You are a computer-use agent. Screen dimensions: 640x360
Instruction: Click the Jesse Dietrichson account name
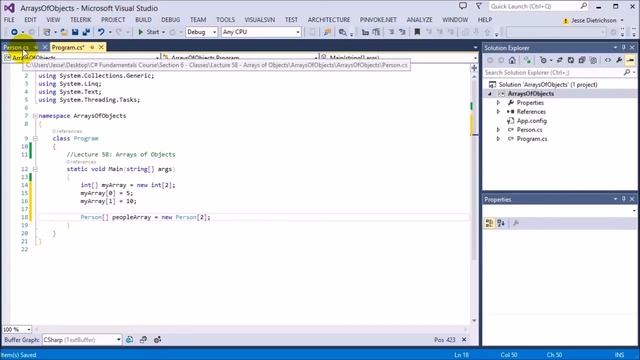(x=593, y=20)
